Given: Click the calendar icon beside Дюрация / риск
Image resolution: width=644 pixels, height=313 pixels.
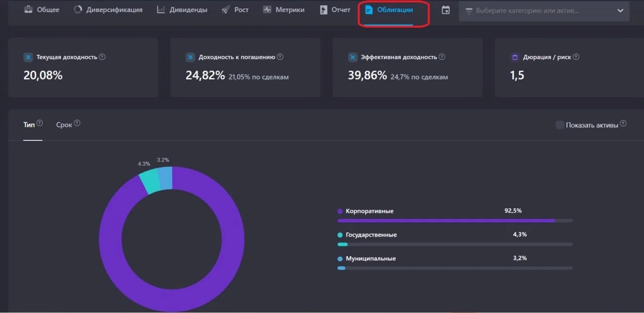Looking at the screenshot, I should pyautogui.click(x=515, y=57).
